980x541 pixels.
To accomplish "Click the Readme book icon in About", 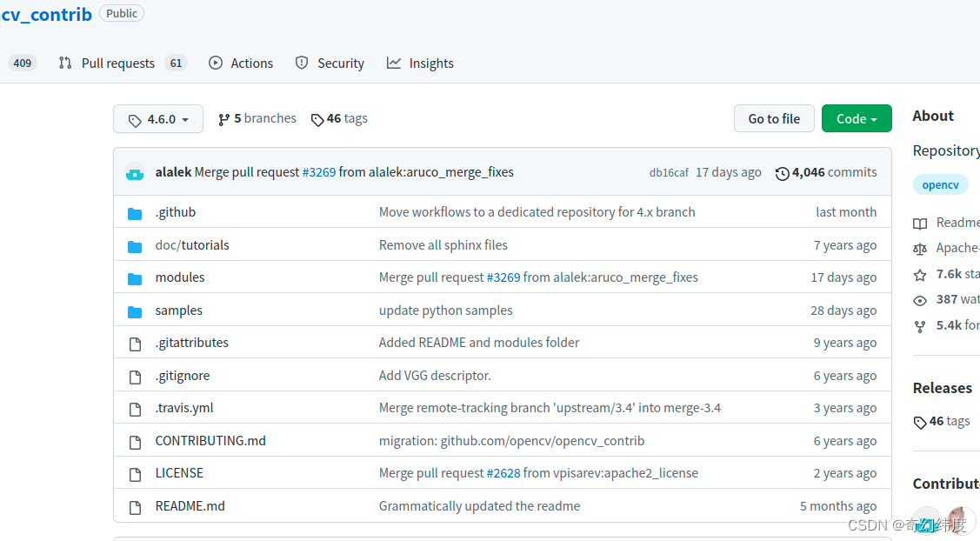I will pos(920,223).
